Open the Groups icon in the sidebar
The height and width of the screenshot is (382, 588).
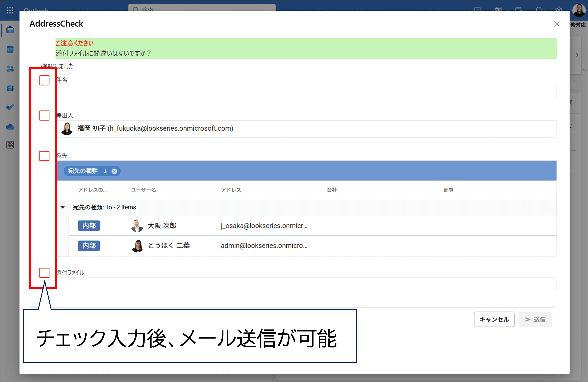tap(10, 88)
